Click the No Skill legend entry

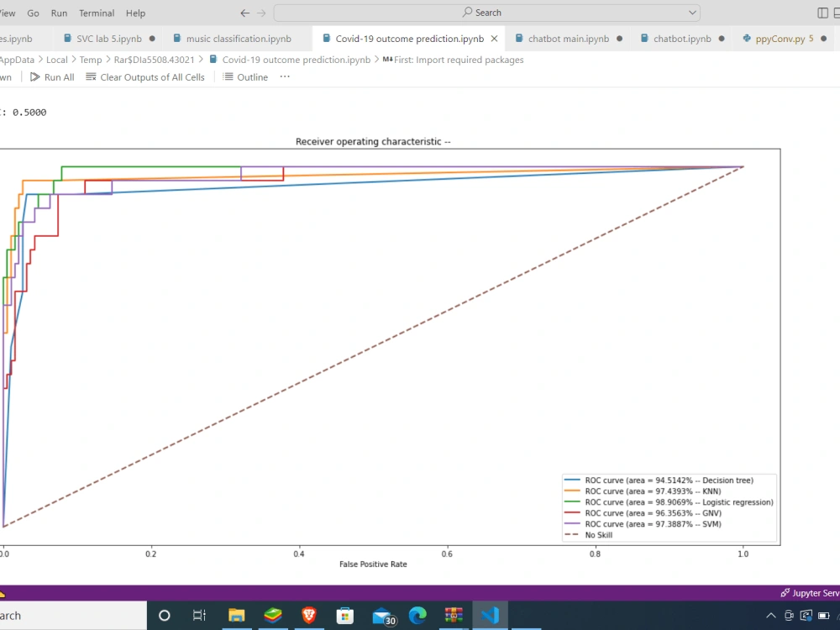pyautogui.click(x=588, y=534)
